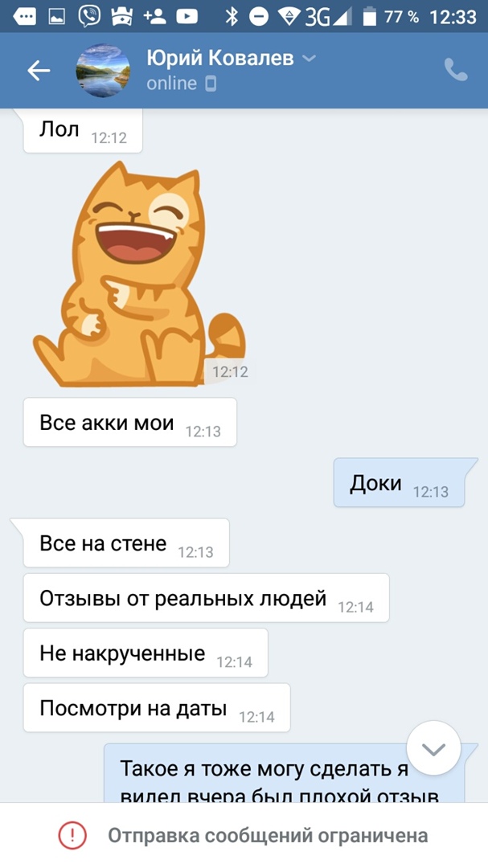Select the outgoing message 'Доки'
Viewport: 488px width, 868px height.
tap(399, 483)
